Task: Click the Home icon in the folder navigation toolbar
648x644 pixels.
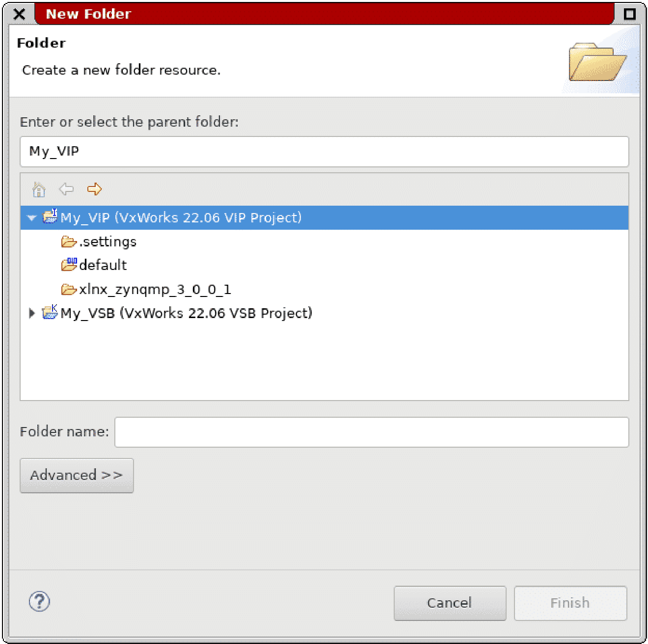Action: 38,189
